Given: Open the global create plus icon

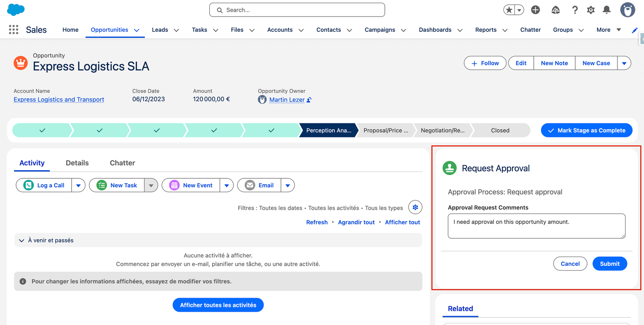Looking at the screenshot, I should (x=535, y=10).
